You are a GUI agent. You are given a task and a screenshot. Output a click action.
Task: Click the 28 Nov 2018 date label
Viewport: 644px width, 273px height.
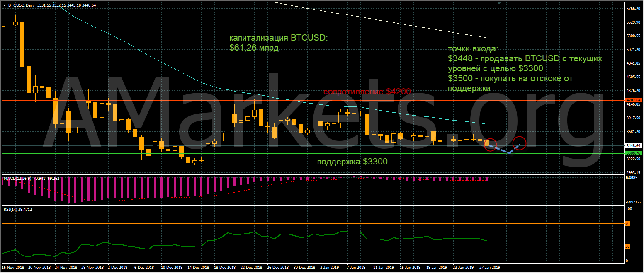click(93, 268)
